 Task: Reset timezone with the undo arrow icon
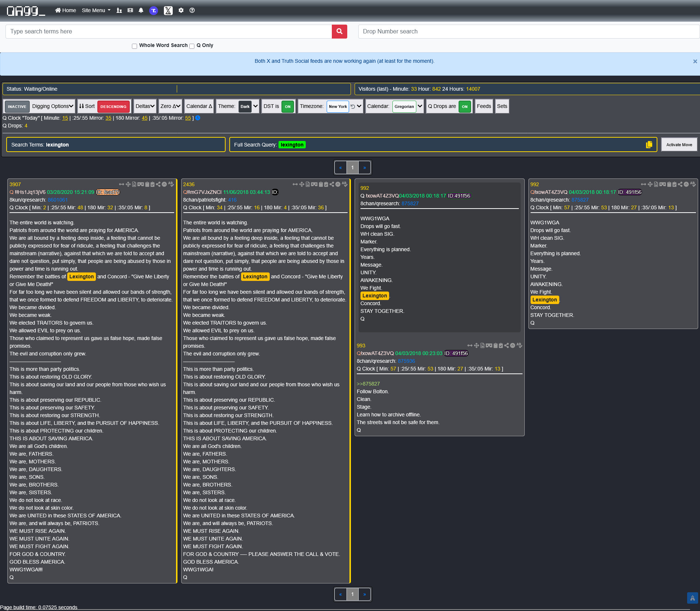click(353, 106)
